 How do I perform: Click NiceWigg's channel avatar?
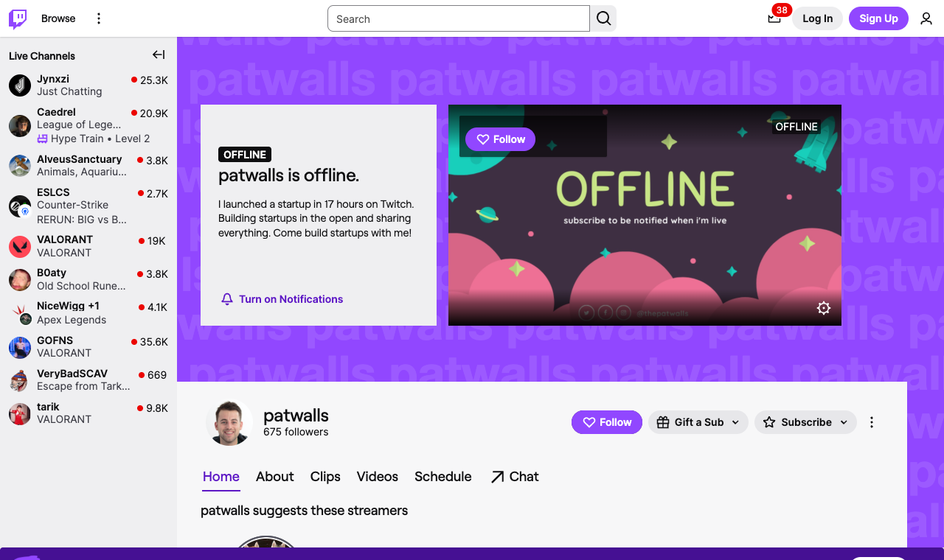(x=20, y=313)
